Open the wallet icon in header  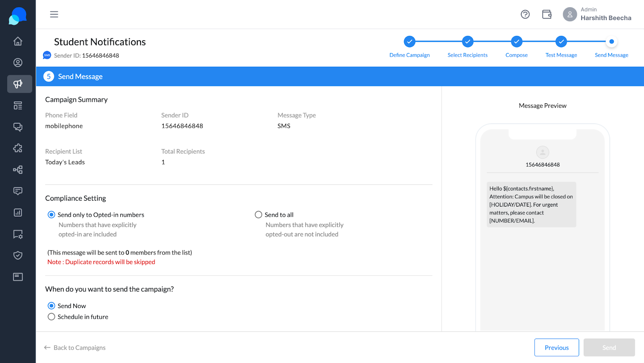click(547, 14)
